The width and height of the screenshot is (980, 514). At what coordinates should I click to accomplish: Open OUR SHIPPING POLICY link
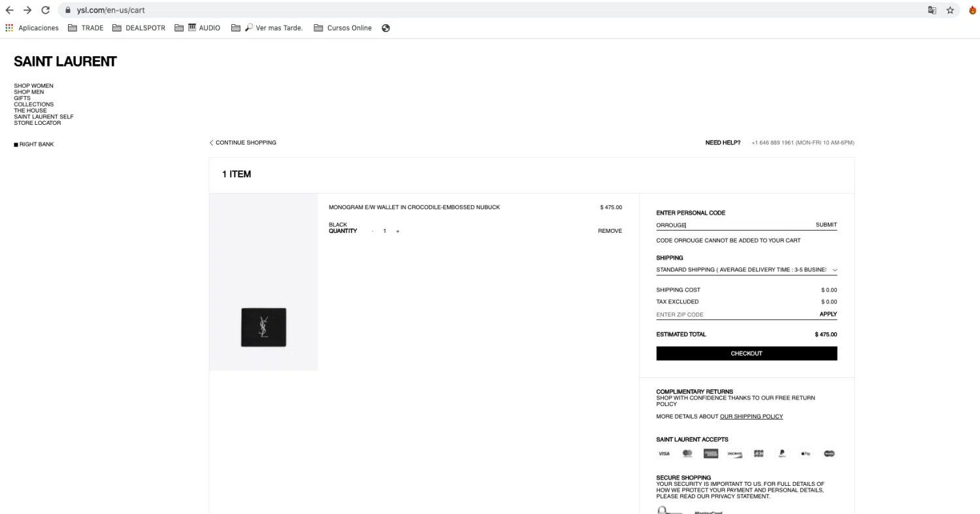tap(751, 417)
